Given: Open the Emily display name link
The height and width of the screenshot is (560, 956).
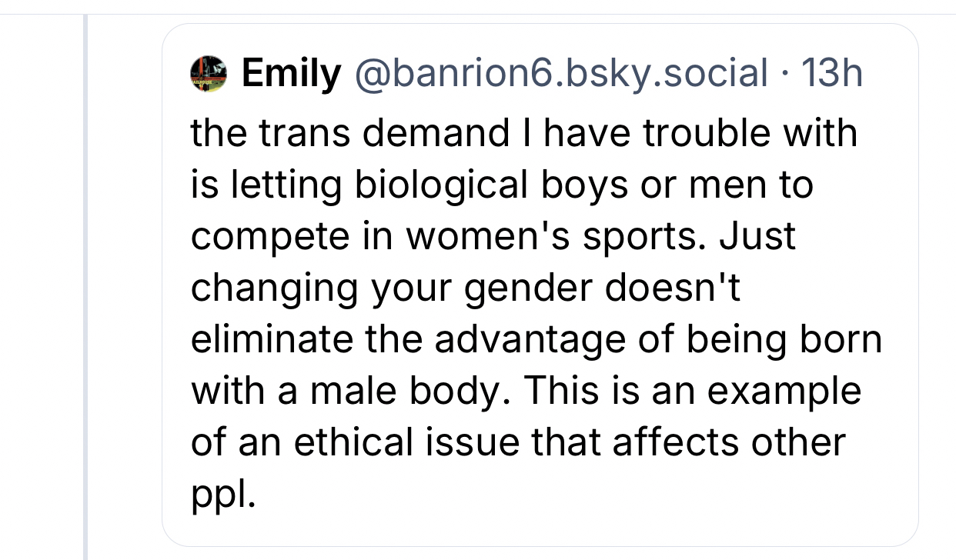Looking at the screenshot, I should (x=291, y=75).
